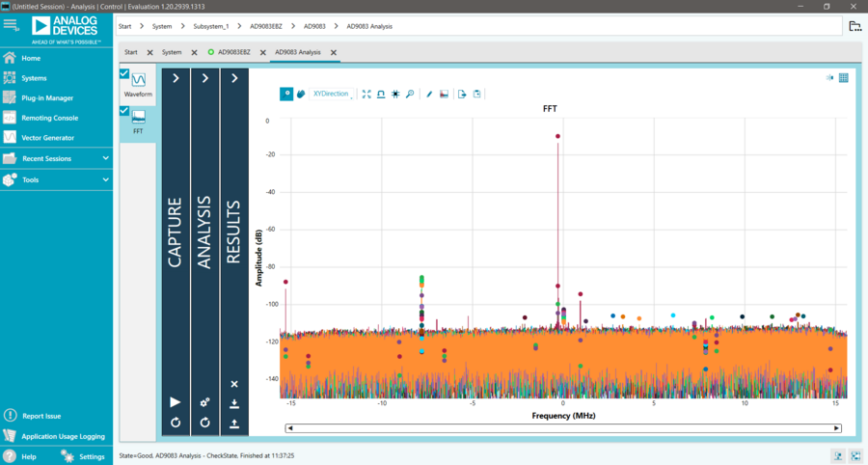Select the Waveform plot view

138,85
